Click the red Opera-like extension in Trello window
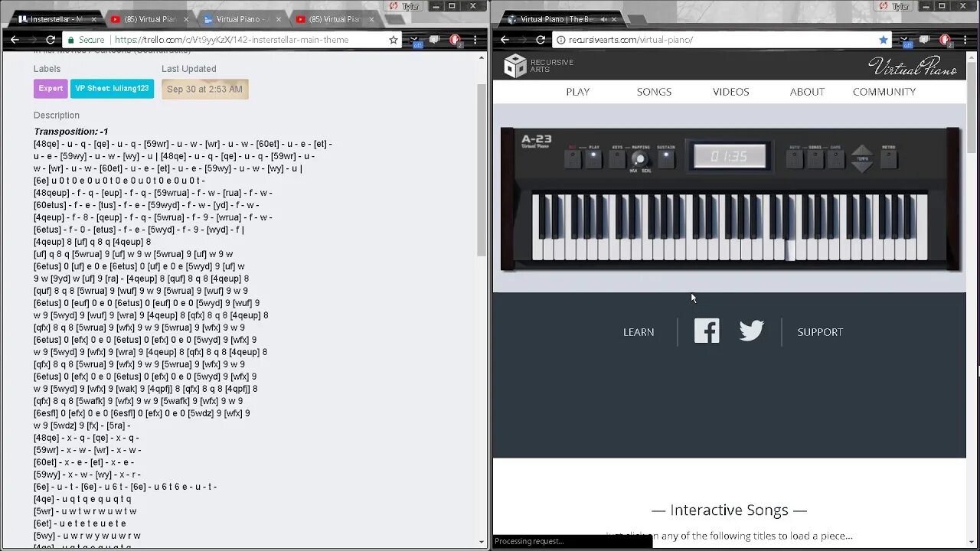Screen dimensions: 980x551 [455, 40]
